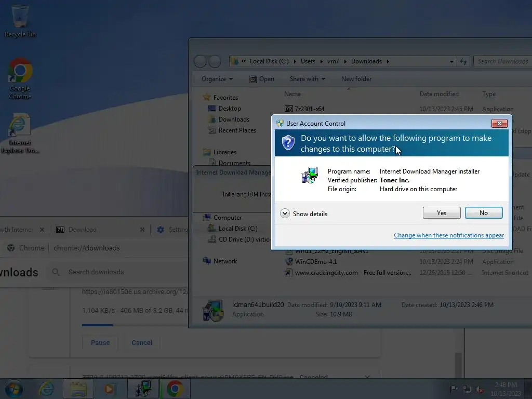532x399 pixels.
Task: Expand Show details chevron in UAC dialog
Action: click(285, 214)
